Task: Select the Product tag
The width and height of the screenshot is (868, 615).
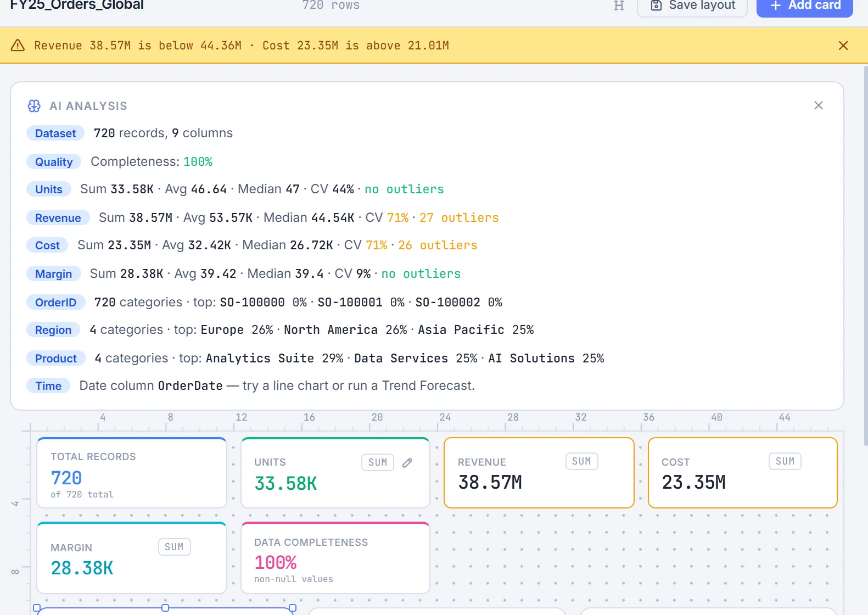Action: 56,359
